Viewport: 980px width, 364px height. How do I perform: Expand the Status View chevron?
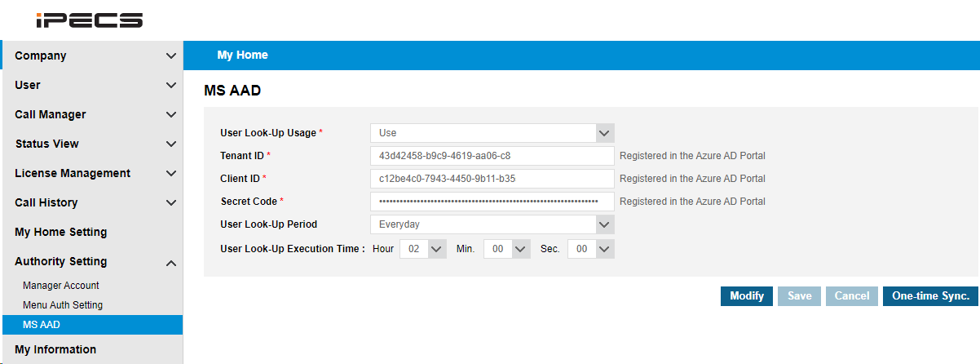pos(170,144)
